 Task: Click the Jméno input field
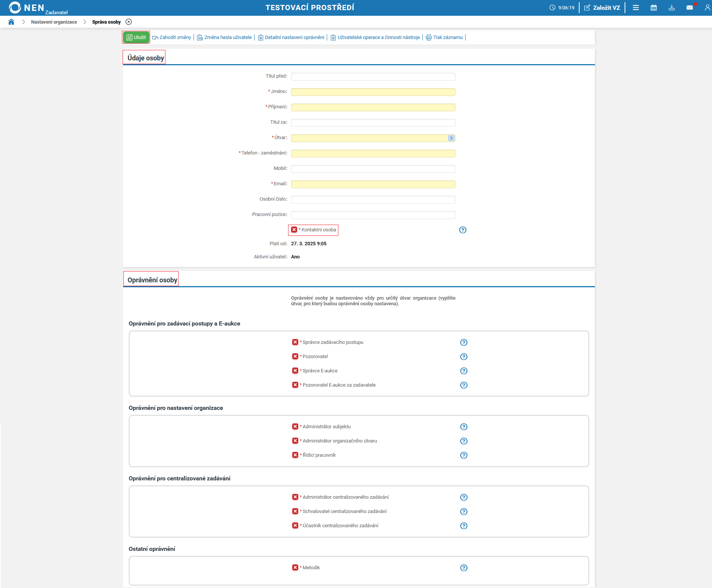(373, 92)
